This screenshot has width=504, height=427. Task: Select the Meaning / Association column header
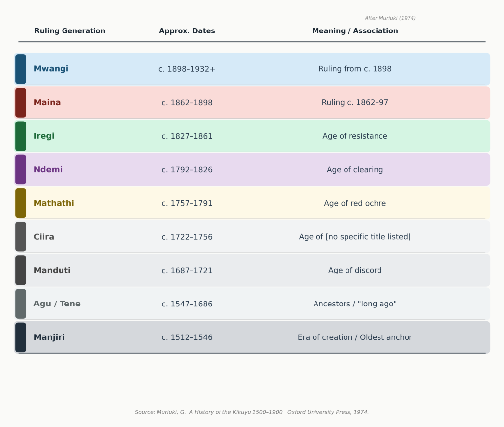pos(355,31)
